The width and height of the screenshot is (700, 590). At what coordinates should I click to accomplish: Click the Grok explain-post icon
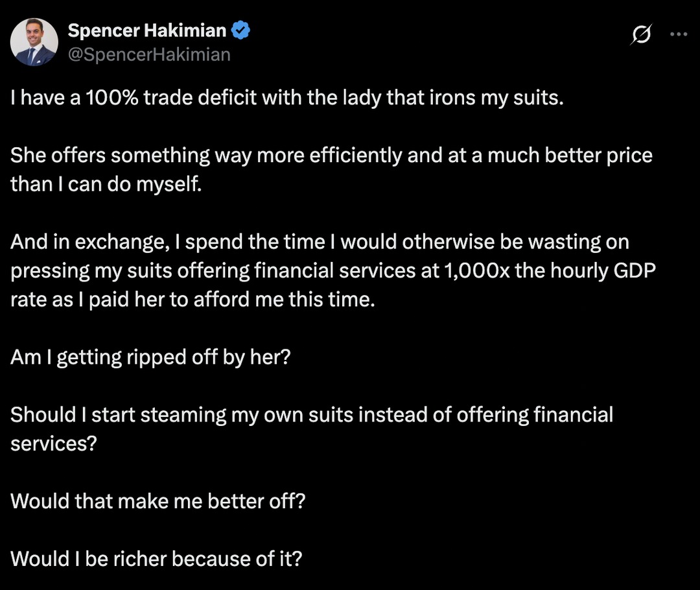(x=642, y=34)
